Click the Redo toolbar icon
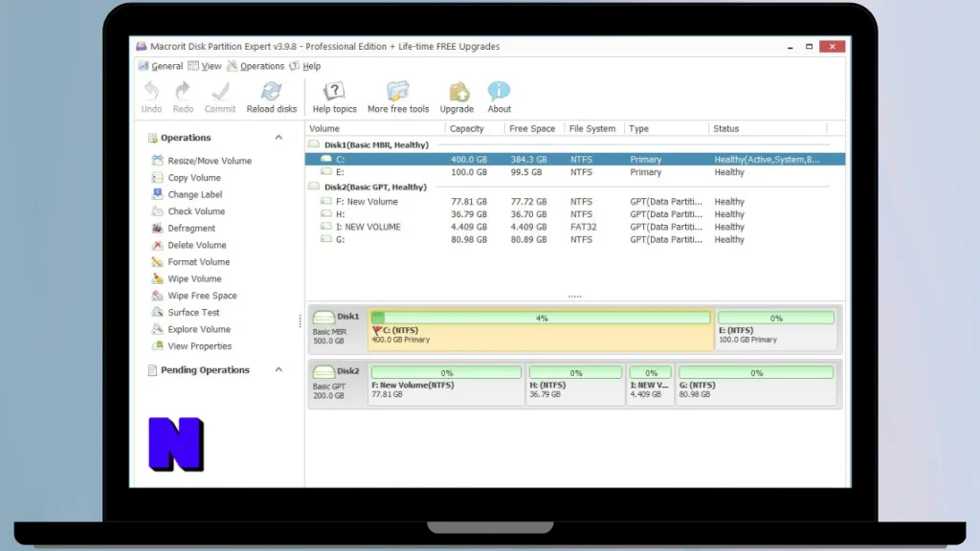980x551 pixels. pos(183,92)
